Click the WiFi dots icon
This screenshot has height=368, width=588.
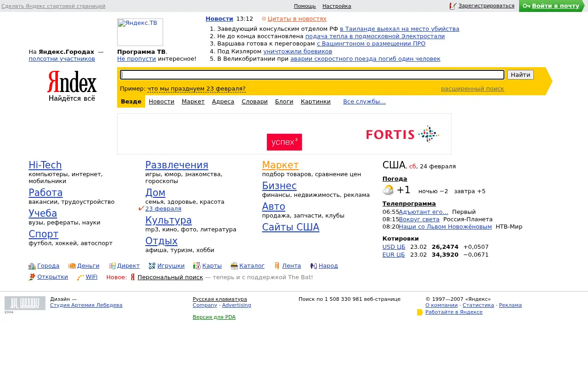(x=80, y=277)
